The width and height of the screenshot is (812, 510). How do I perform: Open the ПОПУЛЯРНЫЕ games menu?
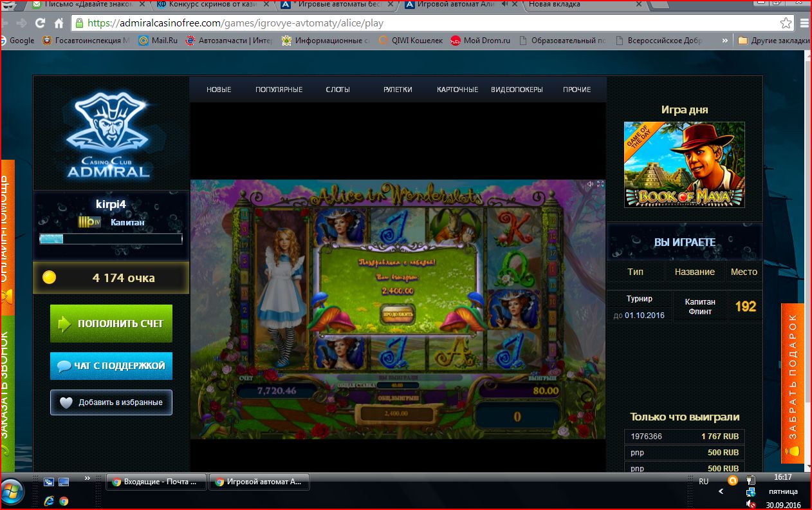point(279,90)
